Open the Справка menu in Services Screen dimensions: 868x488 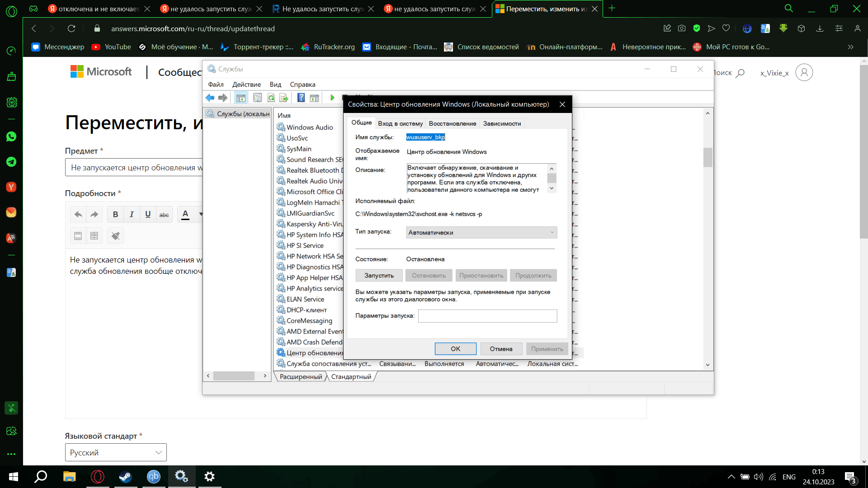point(302,84)
